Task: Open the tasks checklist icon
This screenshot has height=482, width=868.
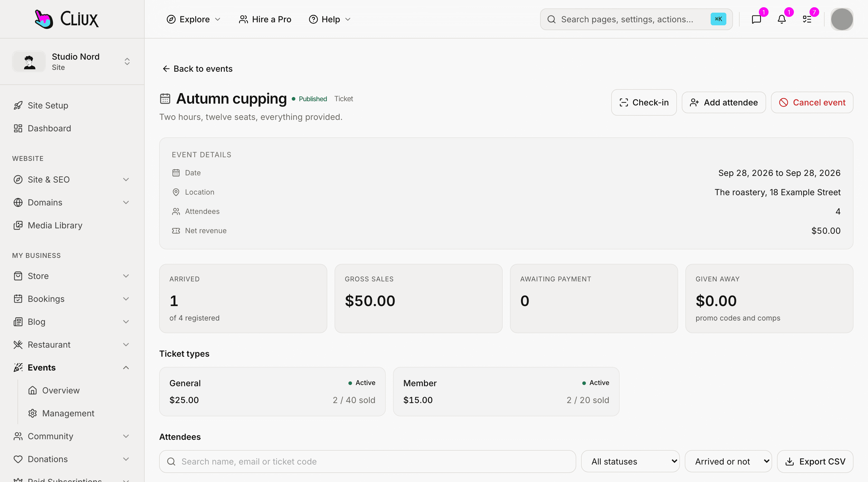Action: 807,19
